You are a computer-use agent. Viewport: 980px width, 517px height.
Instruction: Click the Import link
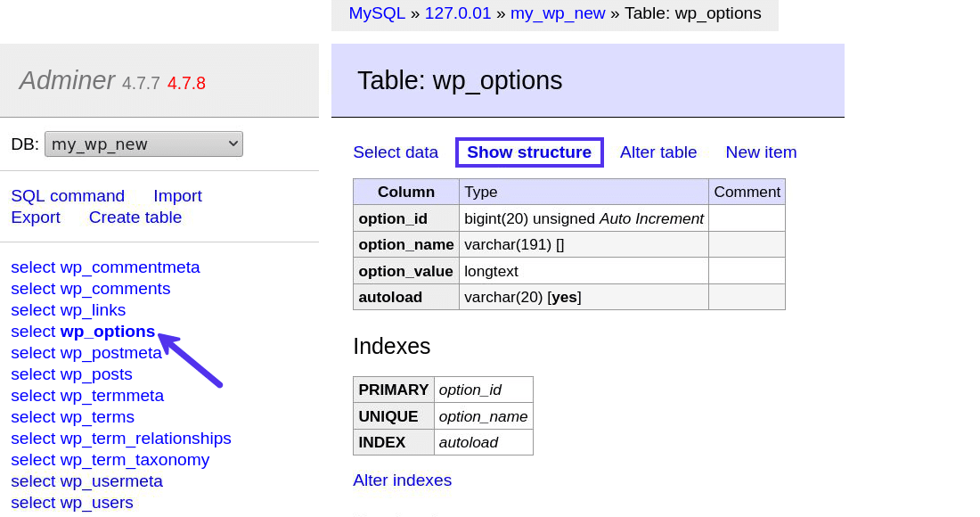[177, 195]
